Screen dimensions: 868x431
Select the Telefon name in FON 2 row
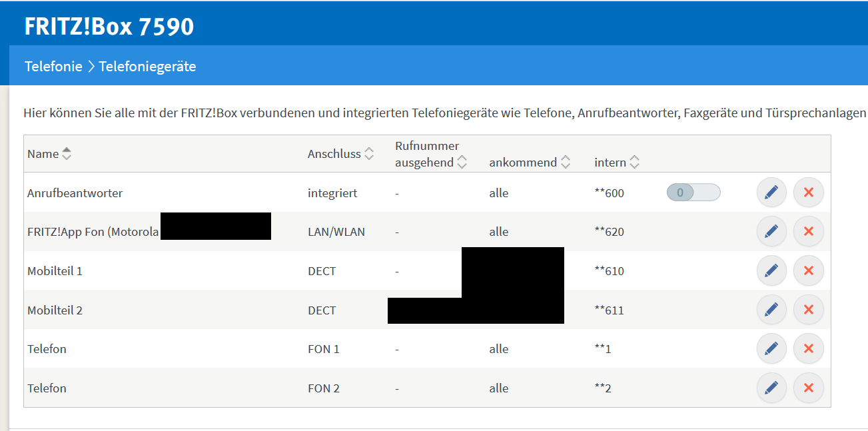(47, 388)
